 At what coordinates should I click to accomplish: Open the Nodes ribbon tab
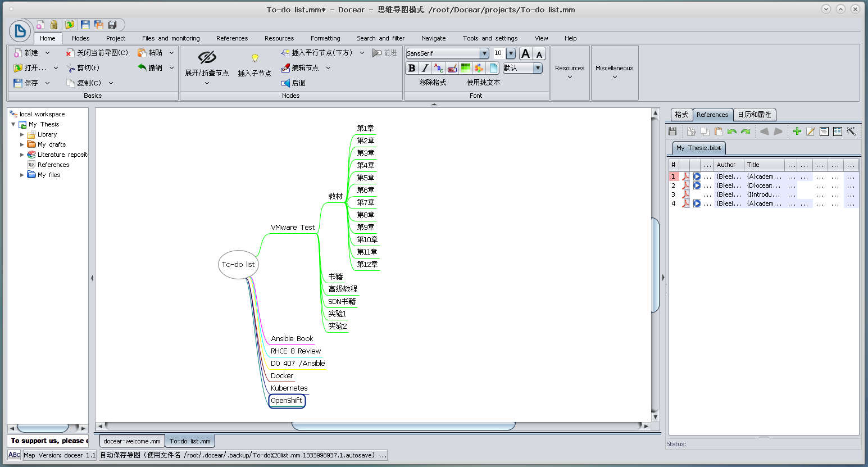click(80, 38)
